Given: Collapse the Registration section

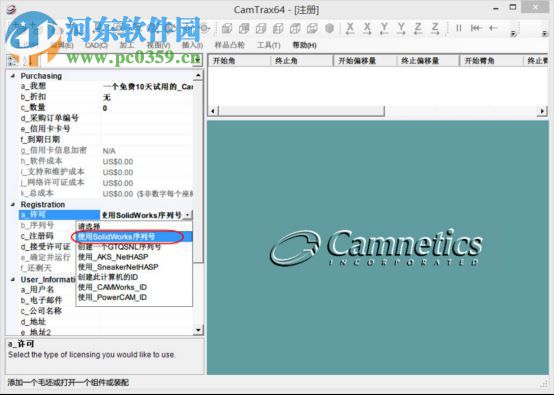Looking at the screenshot, I should coord(13,205).
